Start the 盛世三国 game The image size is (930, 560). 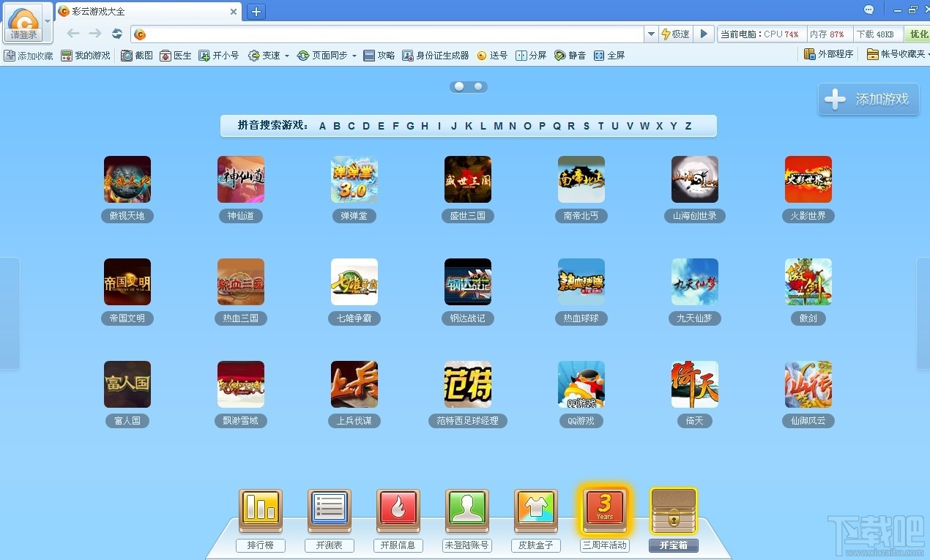pos(468,179)
